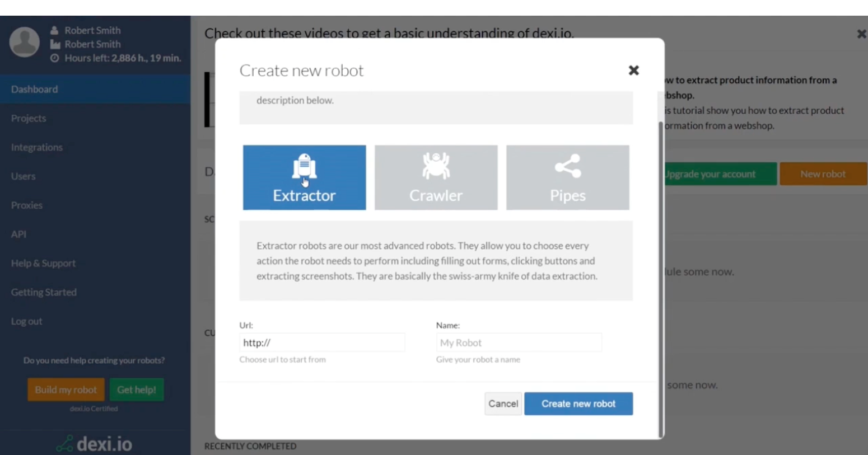The width and height of the screenshot is (868, 455).
Task: Click the orange New robot button
Action: [x=823, y=174]
